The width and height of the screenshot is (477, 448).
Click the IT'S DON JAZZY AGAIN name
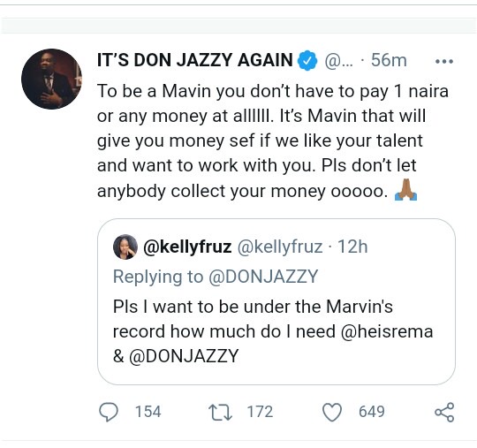(195, 60)
